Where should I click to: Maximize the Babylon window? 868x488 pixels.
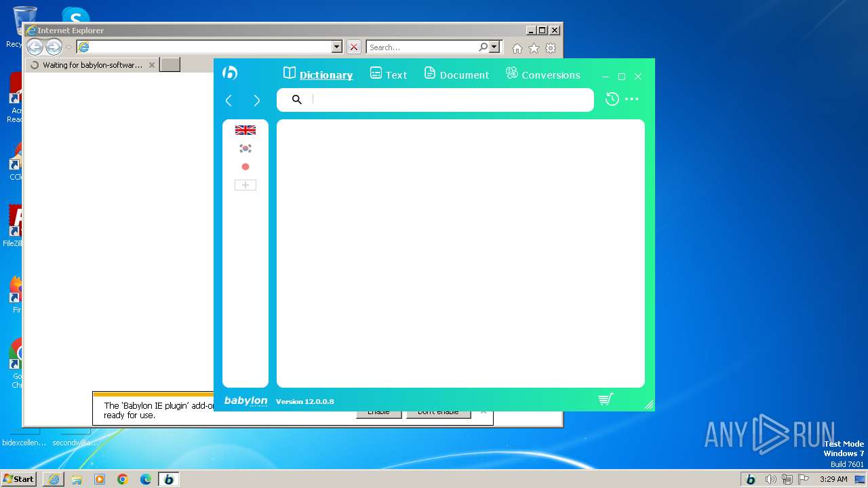[622, 77]
